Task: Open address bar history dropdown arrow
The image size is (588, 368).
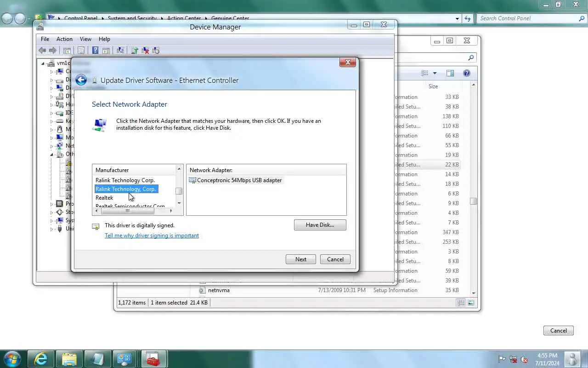Action: [457, 18]
